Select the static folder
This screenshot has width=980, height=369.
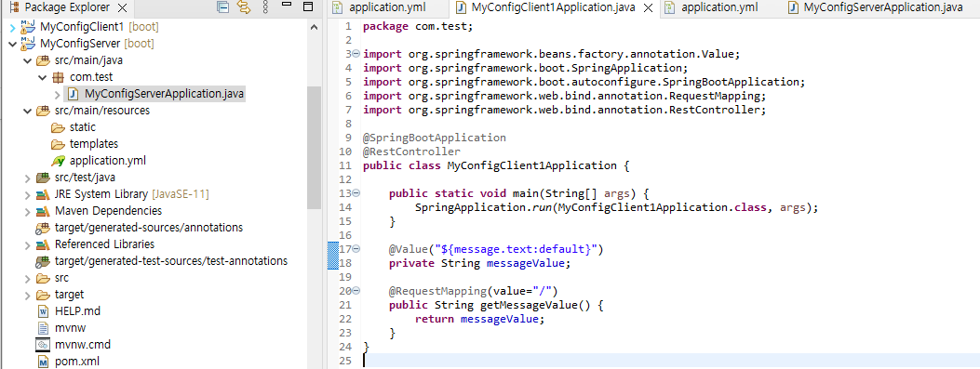(83, 128)
